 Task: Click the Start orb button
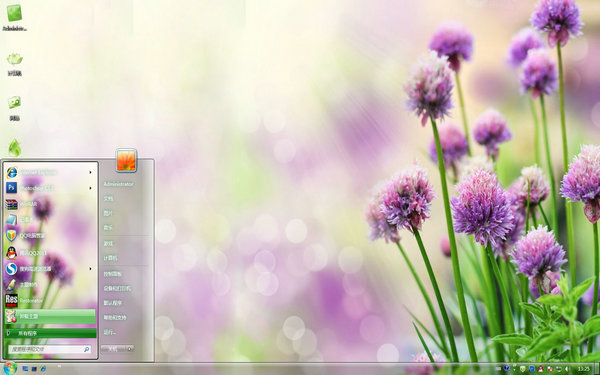click(x=10, y=368)
